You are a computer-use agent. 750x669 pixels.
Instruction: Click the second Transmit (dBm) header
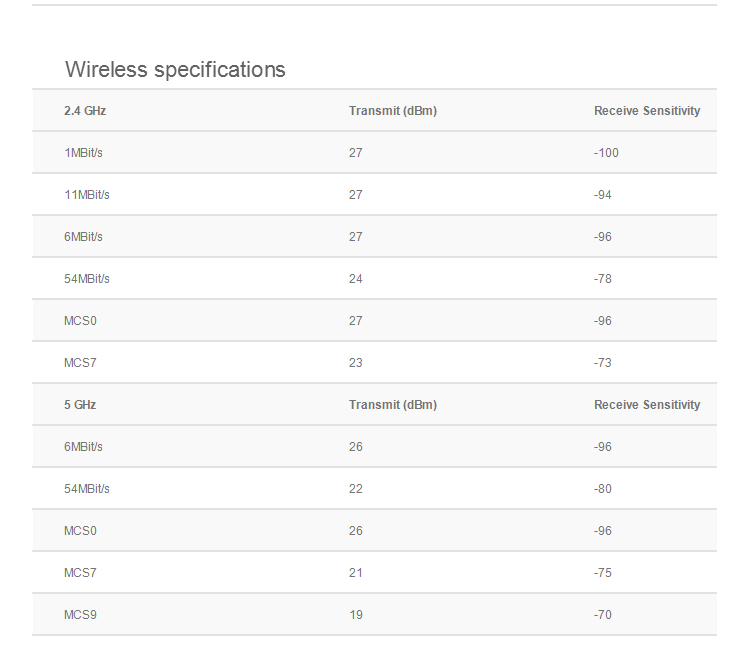pyautogui.click(x=393, y=405)
